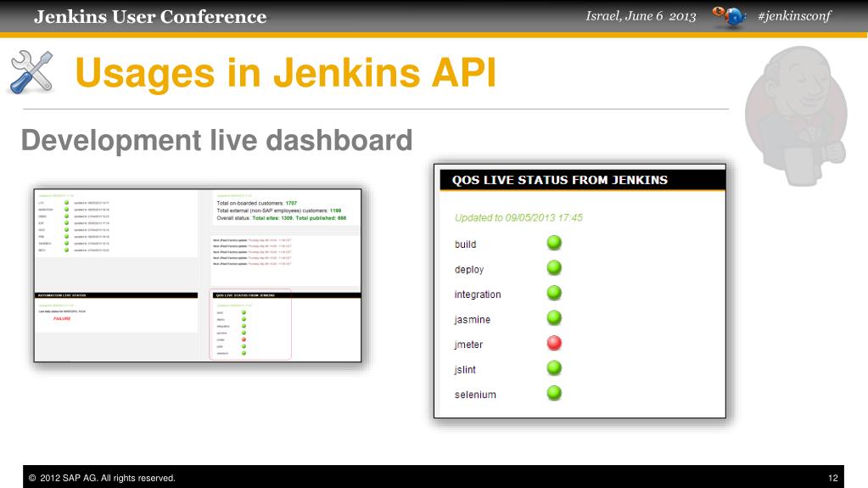Select the integration job's green status indicator
This screenshot has width=868, height=488.
[x=554, y=293]
